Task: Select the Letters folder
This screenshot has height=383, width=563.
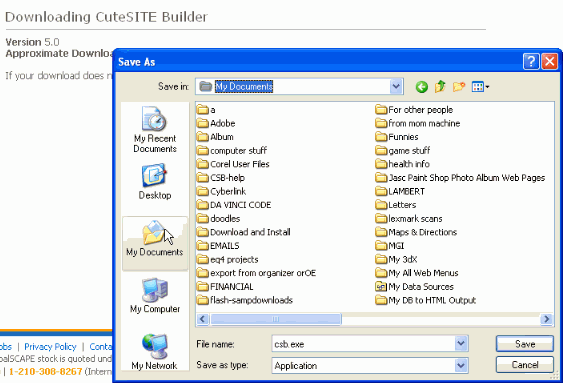Action: click(396, 205)
